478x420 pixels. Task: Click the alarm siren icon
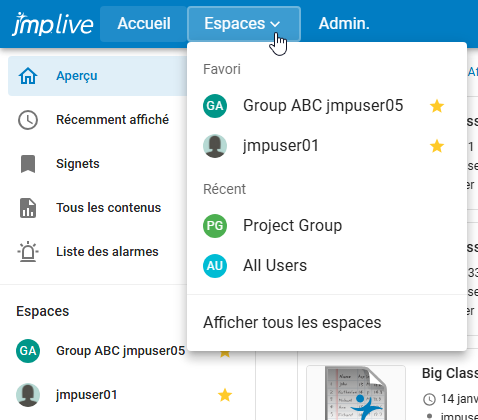[28, 252]
